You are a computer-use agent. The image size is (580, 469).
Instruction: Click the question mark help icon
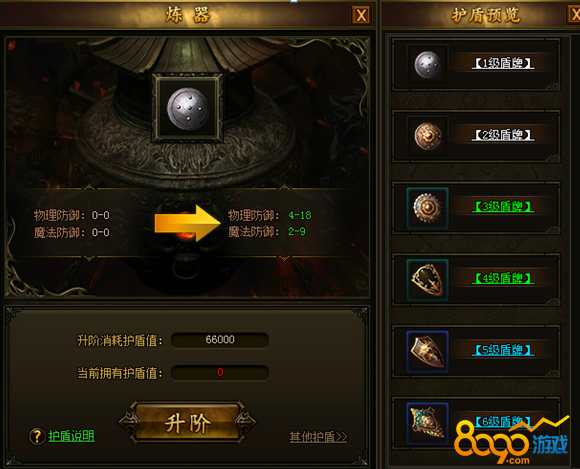point(37,436)
